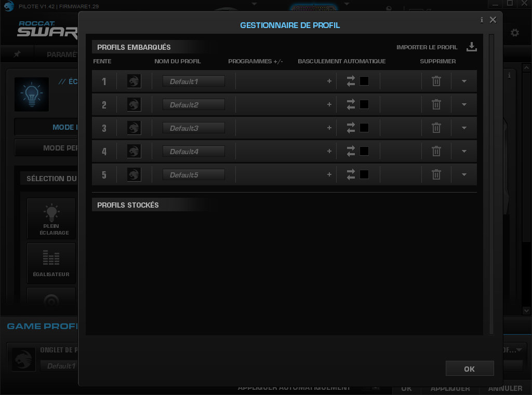Add a program to Default1 with plus
The image size is (532, 395).
329,81
